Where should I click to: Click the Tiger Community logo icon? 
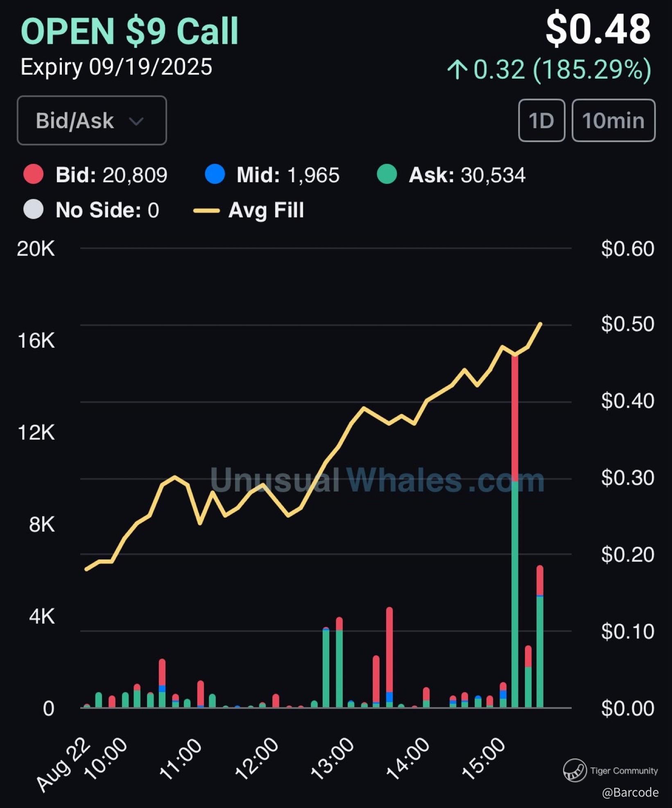(575, 770)
